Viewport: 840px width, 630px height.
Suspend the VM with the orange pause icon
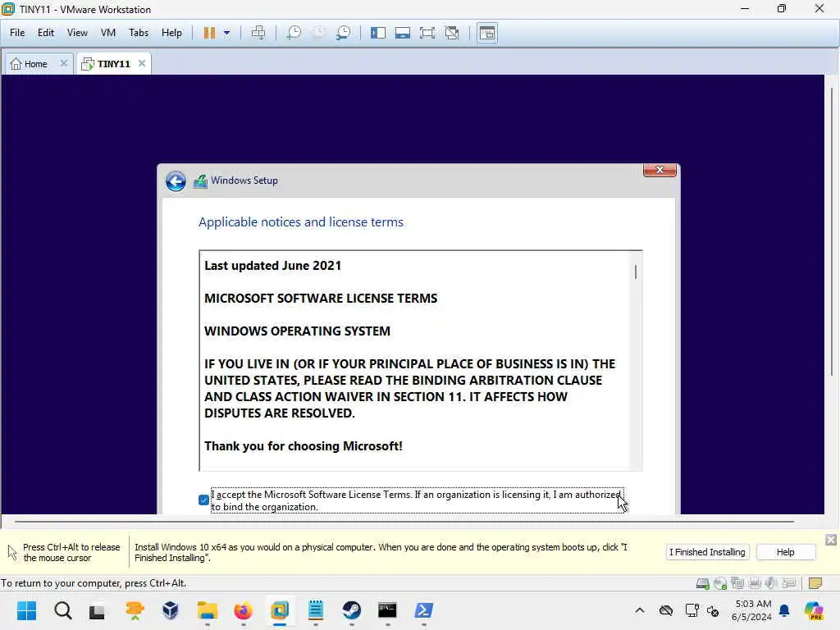209,33
